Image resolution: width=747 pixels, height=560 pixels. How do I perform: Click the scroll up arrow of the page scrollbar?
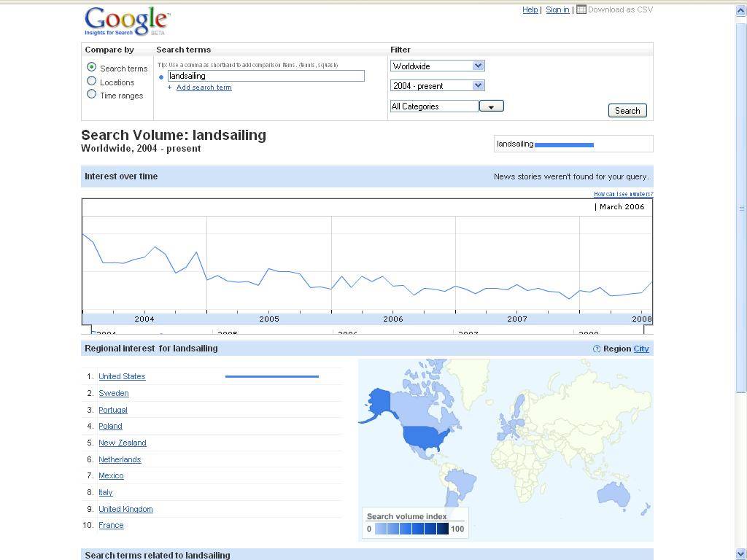[x=741, y=10]
